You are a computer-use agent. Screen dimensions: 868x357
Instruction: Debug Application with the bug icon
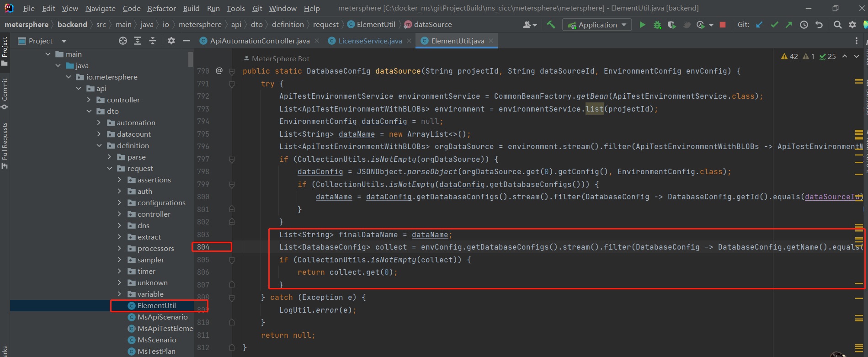(x=657, y=25)
